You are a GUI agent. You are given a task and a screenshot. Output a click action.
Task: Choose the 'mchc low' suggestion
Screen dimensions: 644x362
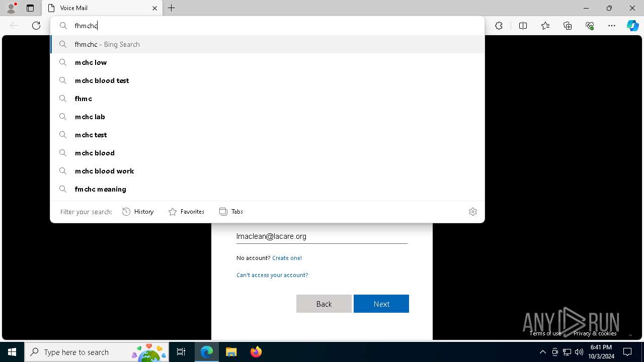tap(267, 62)
